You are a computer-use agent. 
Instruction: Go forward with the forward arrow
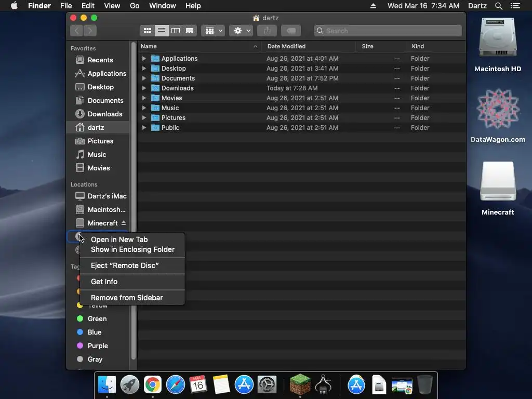(90, 31)
